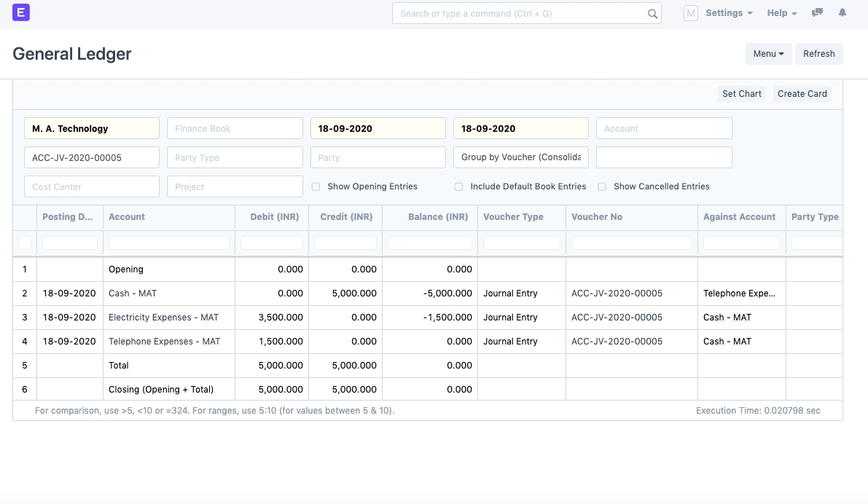Click the Debit (INR) column header
This screenshot has width=868, height=504.
coord(274,217)
